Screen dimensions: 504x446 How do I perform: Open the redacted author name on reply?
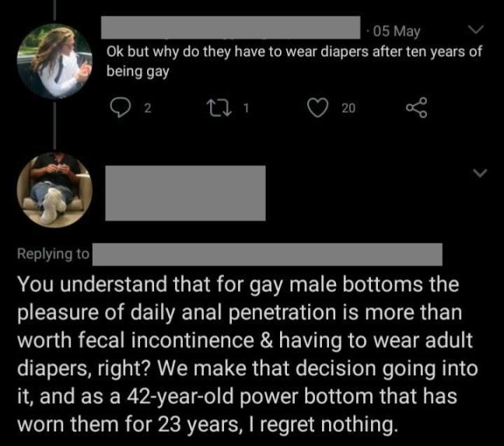(x=185, y=193)
